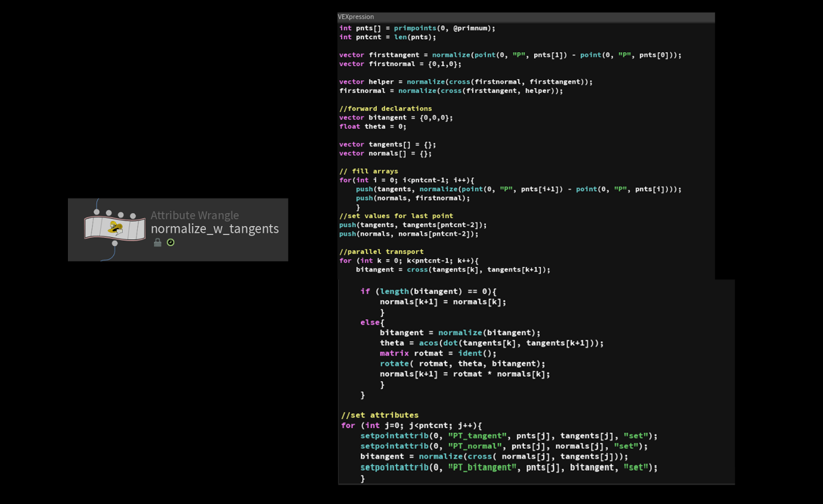Click the Attribute Wrangle type label
Image resolution: width=823 pixels, height=504 pixels.
(195, 215)
